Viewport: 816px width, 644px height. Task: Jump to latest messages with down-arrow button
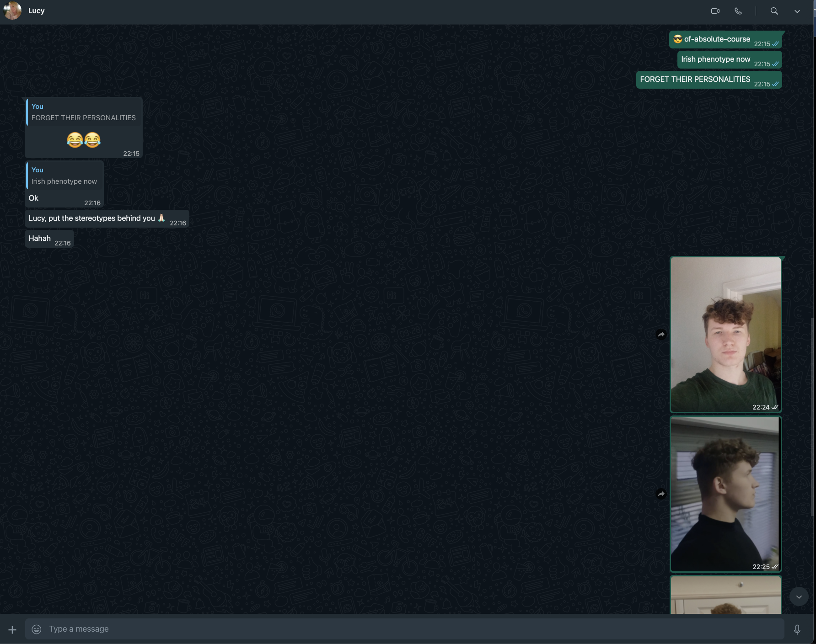point(799,597)
